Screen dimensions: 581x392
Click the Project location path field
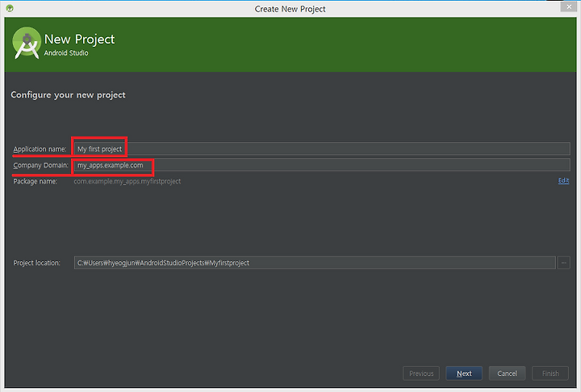pyautogui.click(x=315, y=263)
